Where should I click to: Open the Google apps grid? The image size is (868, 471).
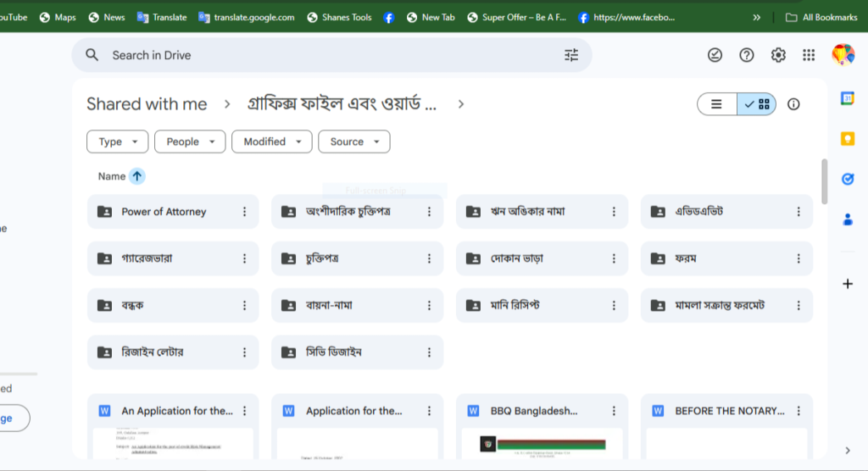click(x=809, y=55)
